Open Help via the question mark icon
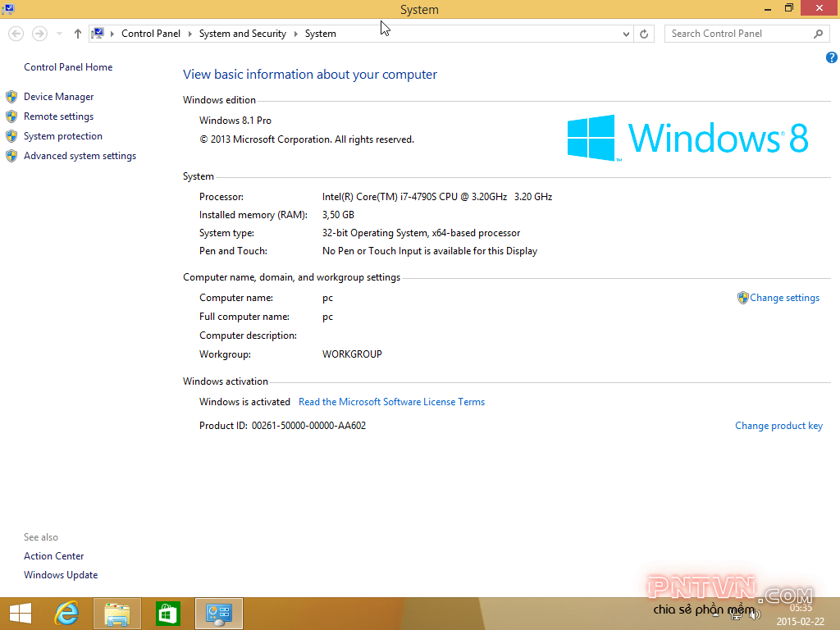 coord(832,57)
